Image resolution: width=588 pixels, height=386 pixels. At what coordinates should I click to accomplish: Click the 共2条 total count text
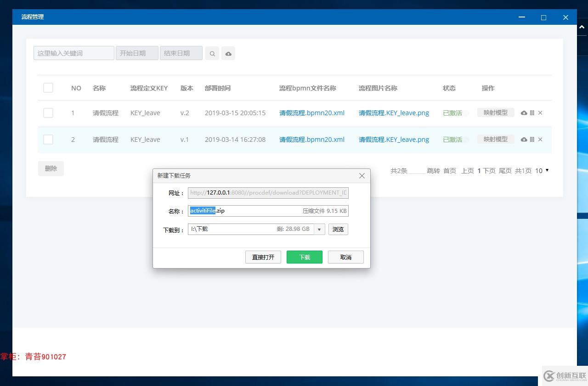(399, 171)
